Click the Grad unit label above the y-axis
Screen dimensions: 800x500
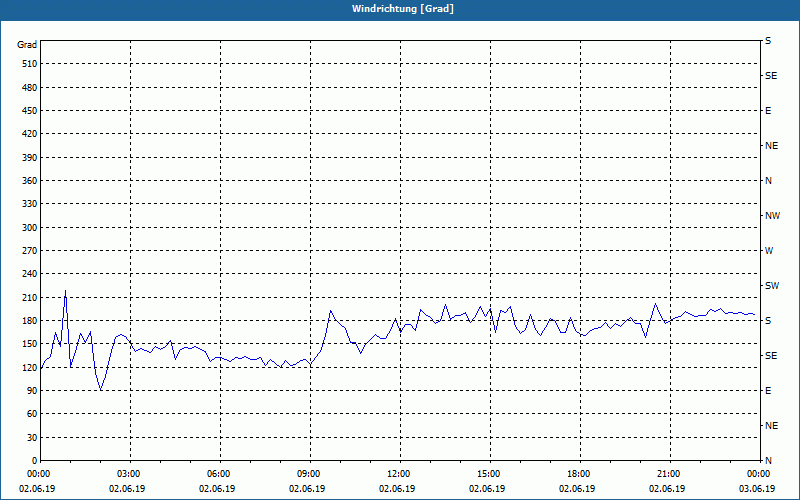coord(27,45)
